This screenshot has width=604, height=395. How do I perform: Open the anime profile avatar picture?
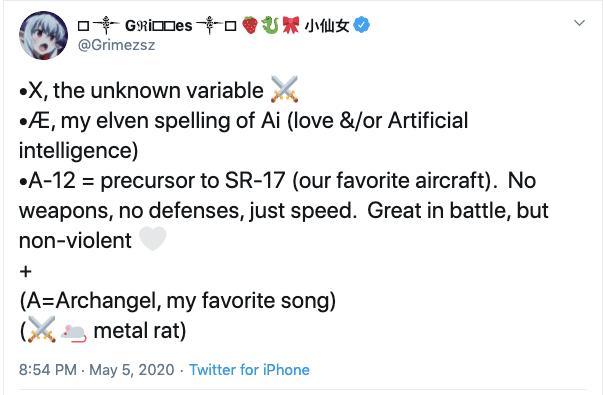point(44,35)
